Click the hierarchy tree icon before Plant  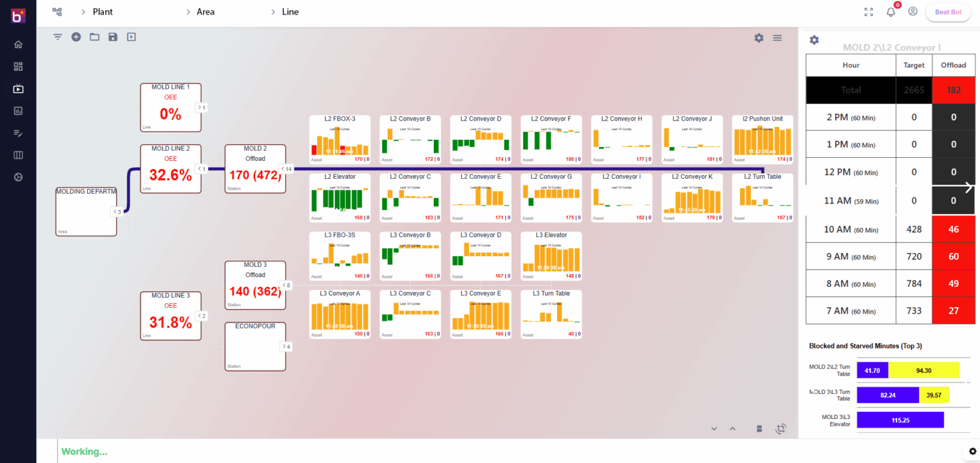tap(57, 11)
